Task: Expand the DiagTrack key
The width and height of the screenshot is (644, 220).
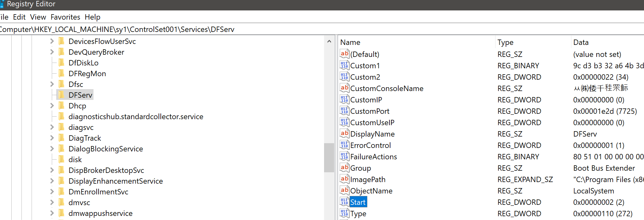Action: click(52, 138)
